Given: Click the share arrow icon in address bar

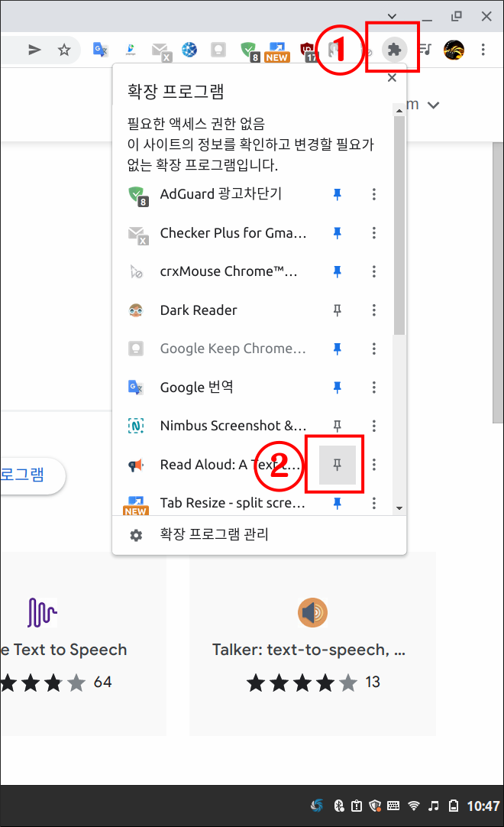Looking at the screenshot, I should click(x=34, y=50).
